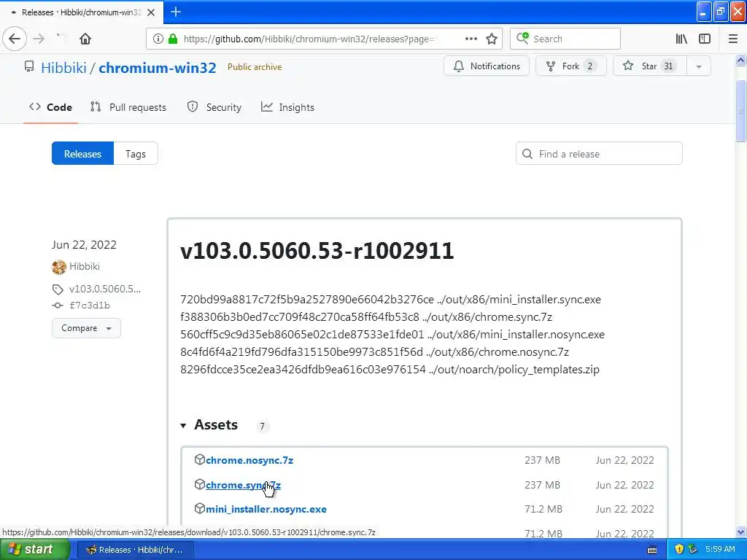Click the 71.2 MB size of mini_installer.nosync.exe

(x=543, y=509)
